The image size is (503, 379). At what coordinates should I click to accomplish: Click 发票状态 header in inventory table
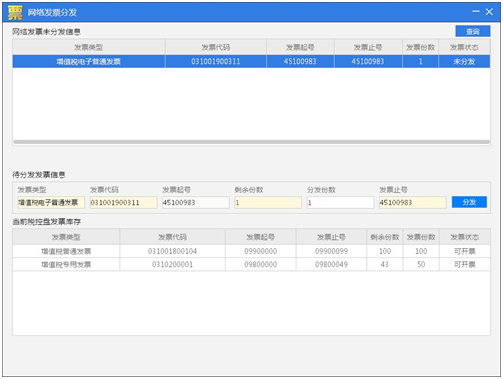point(465,237)
